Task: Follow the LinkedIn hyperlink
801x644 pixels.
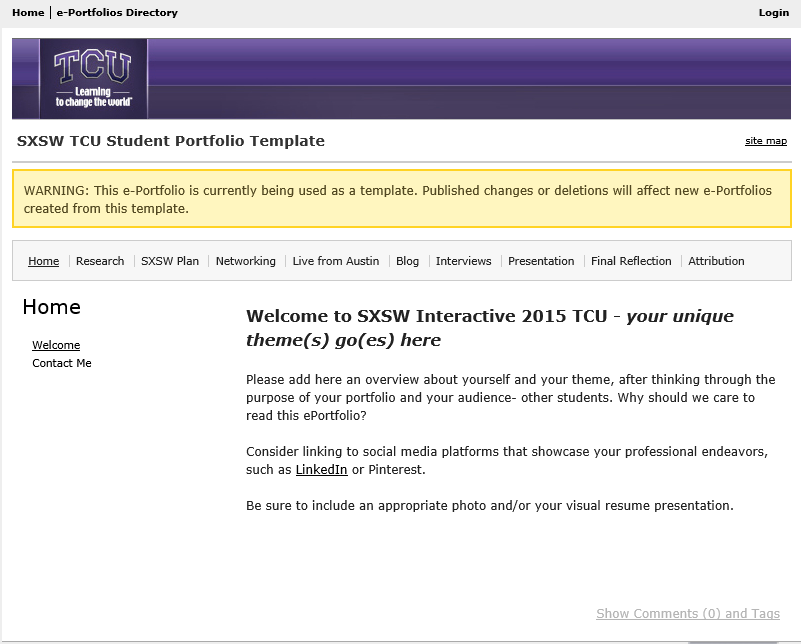Action: tap(320, 469)
